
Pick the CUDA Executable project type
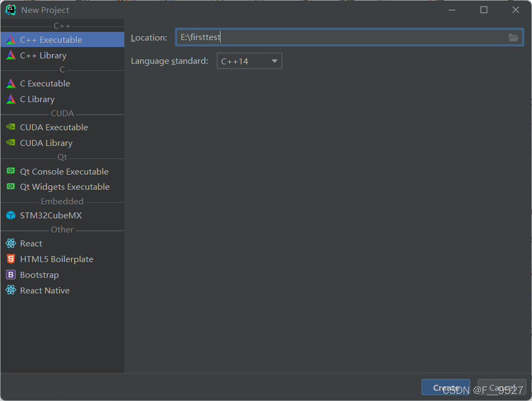coord(62,127)
